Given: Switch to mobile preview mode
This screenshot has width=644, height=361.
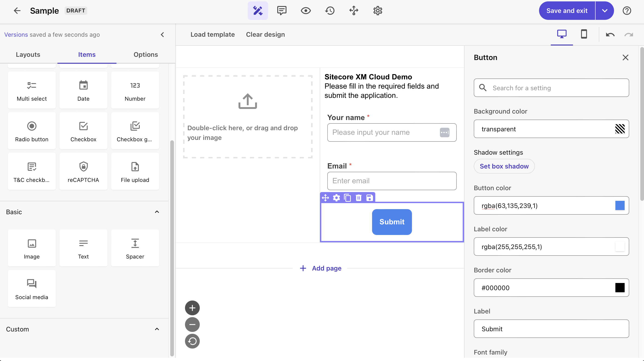Looking at the screenshot, I should [x=584, y=34].
